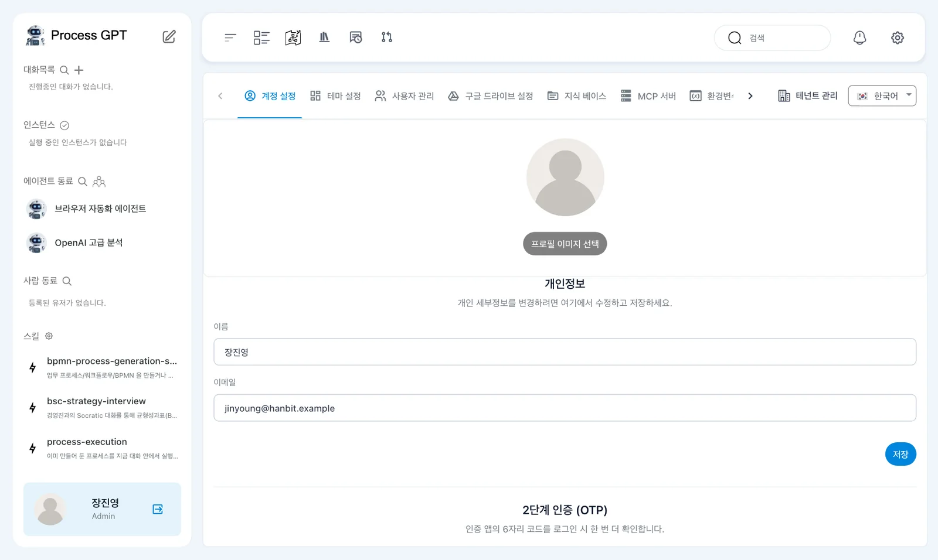This screenshot has width=938, height=560.
Task: Open the 지식 베이스 tab
Action: pos(577,96)
